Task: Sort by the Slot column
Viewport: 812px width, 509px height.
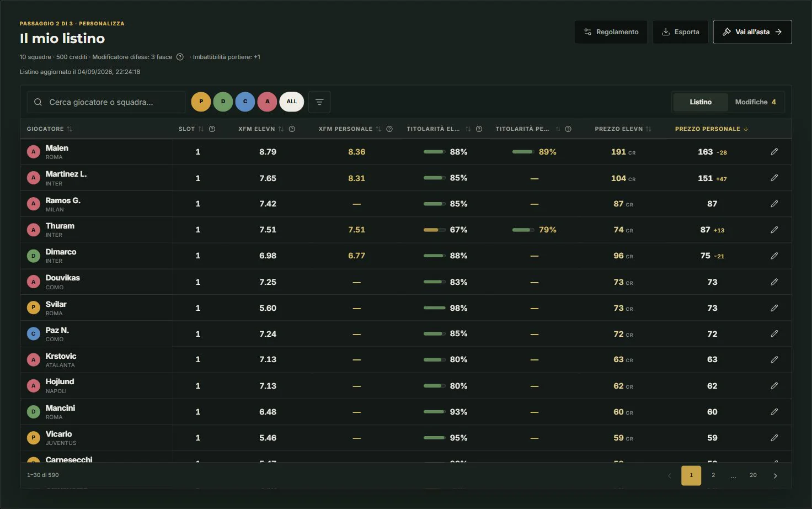Action: 191,129
